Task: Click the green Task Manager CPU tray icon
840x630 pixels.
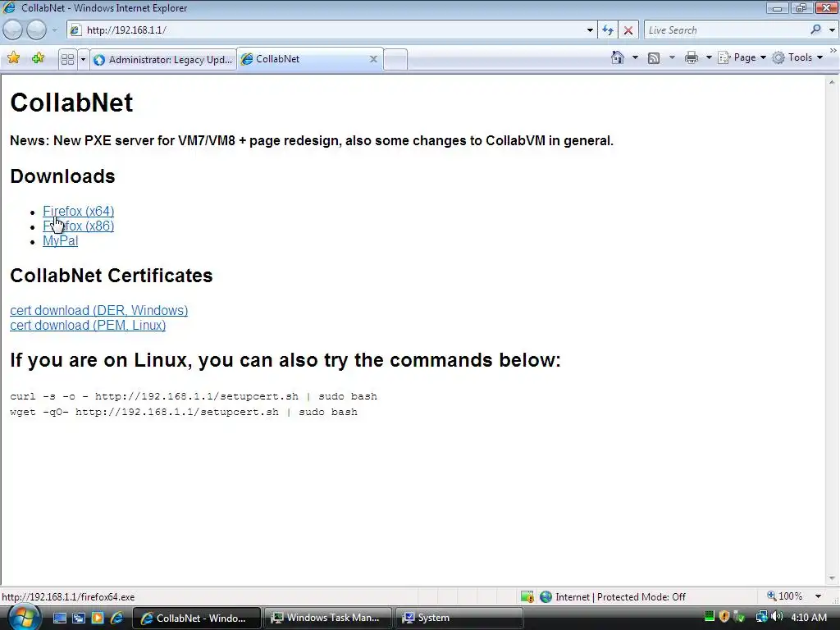Action: [x=710, y=617]
